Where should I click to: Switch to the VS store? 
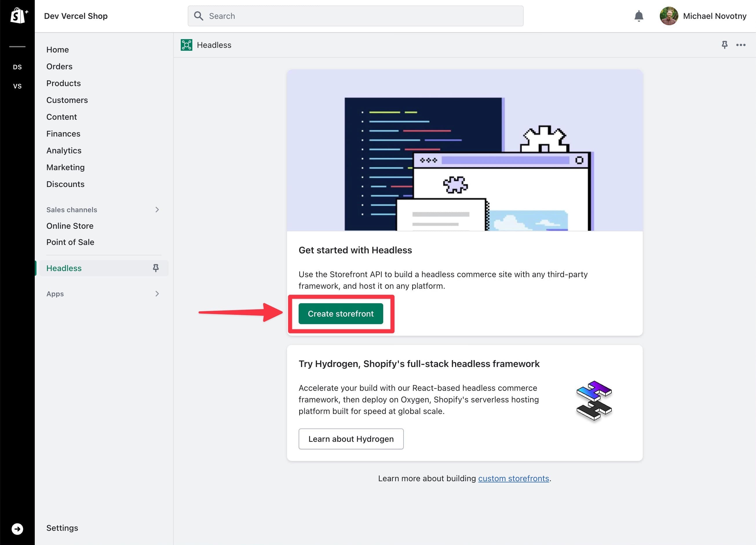point(17,86)
